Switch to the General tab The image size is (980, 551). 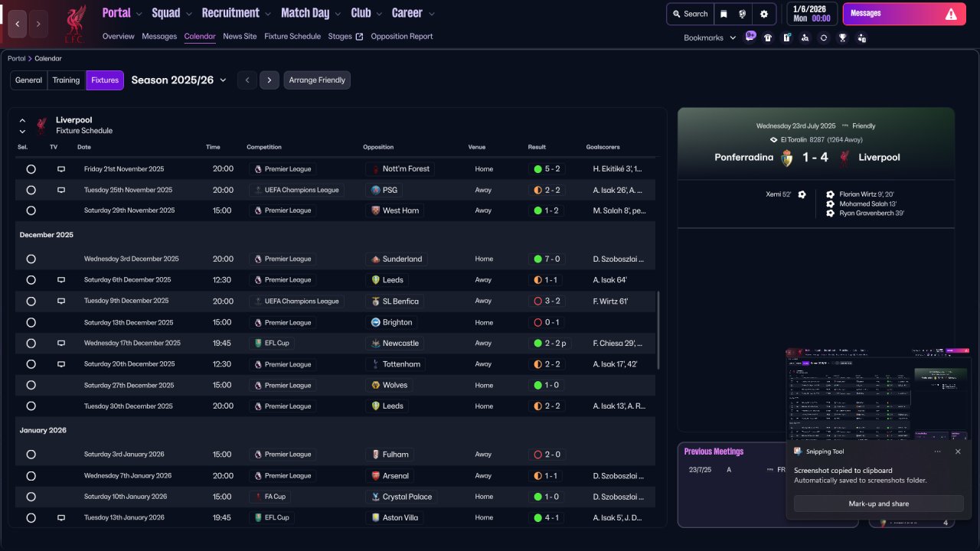tap(29, 80)
